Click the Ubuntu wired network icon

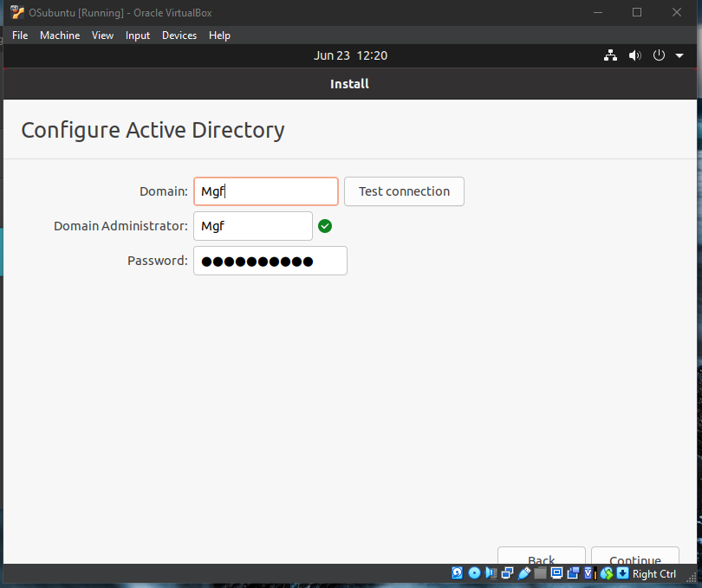(x=611, y=55)
